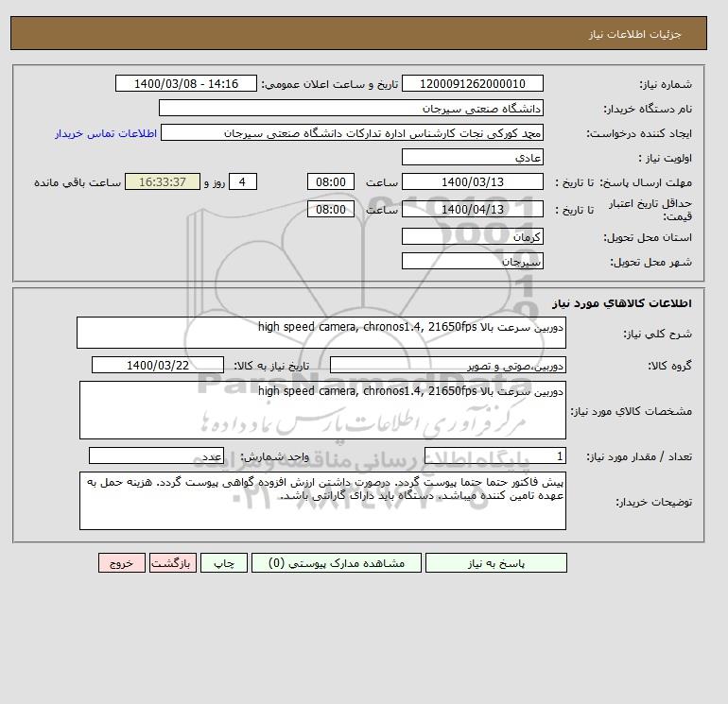Click the پاسخ به نیاز button
This screenshot has height=704, width=728.
point(495,563)
